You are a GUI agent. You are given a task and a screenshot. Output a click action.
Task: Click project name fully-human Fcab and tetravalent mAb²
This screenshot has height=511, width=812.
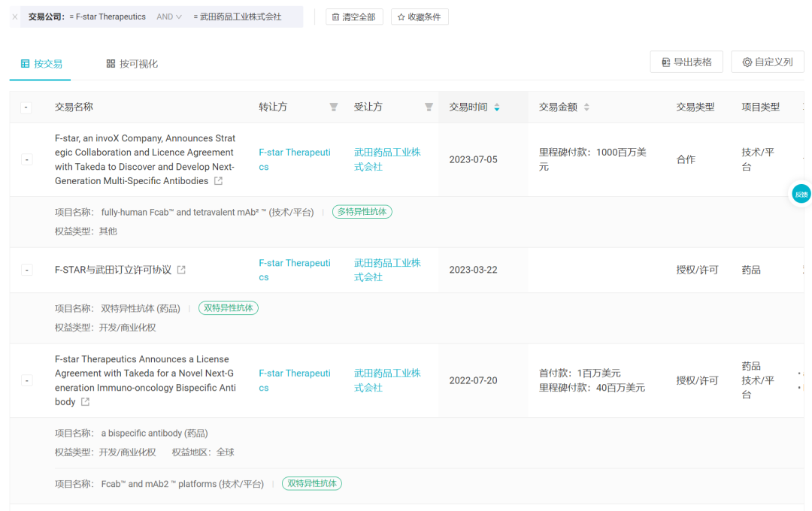[x=208, y=212]
